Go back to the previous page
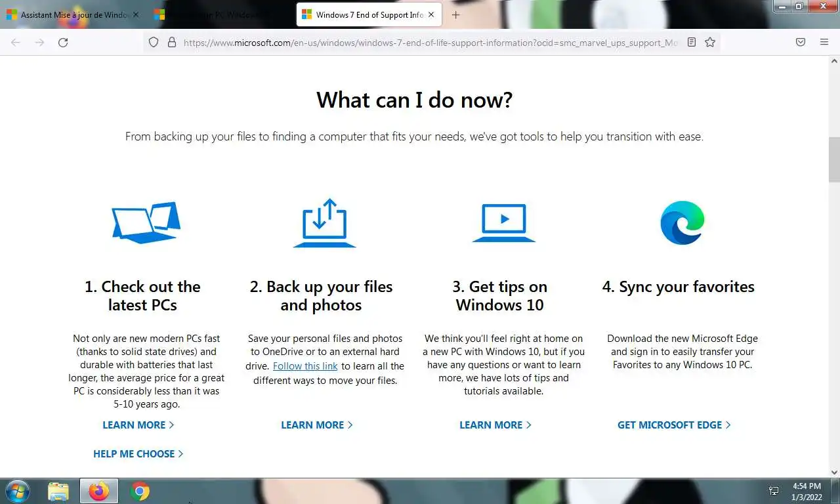Image resolution: width=840 pixels, height=504 pixels. 16,42
